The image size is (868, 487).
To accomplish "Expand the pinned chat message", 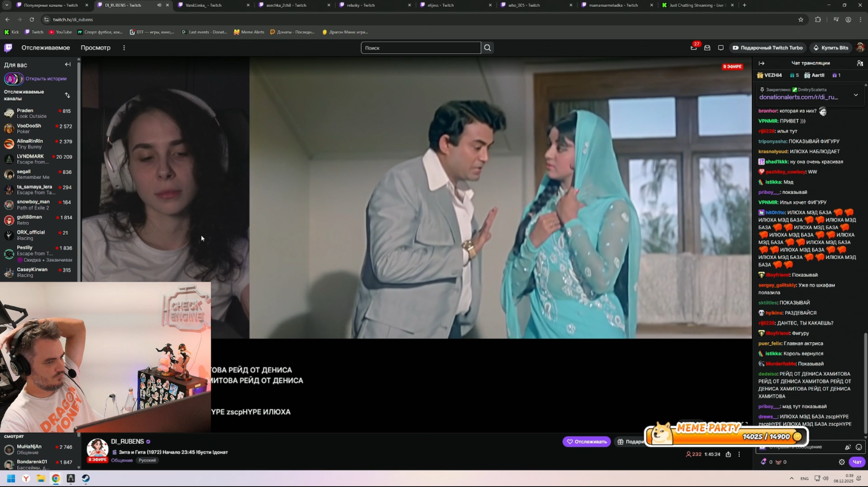I will (856, 95).
